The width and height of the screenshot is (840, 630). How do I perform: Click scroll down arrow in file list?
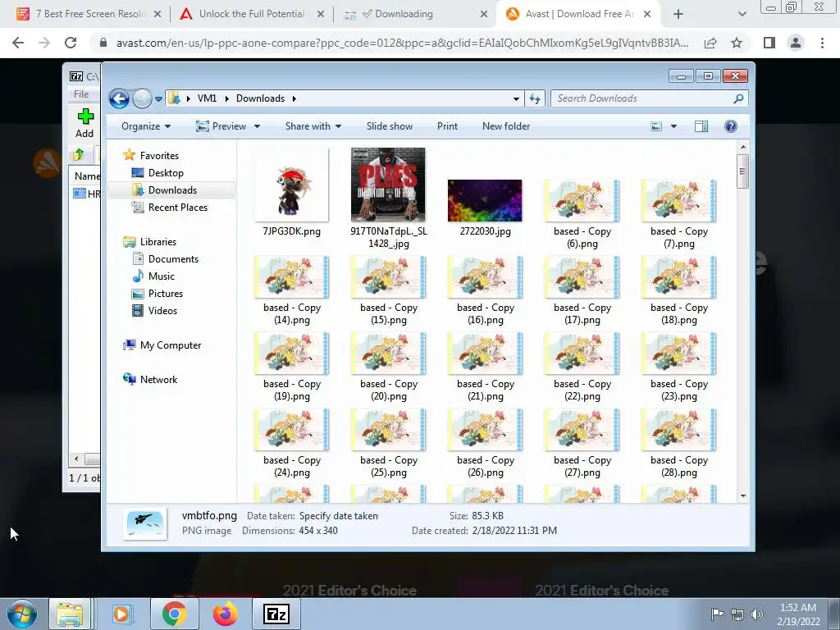pyautogui.click(x=743, y=496)
